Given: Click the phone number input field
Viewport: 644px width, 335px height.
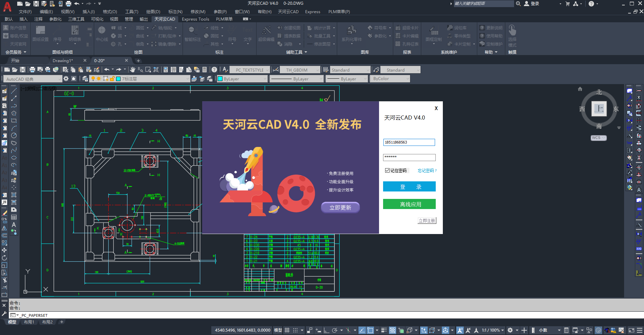Looking at the screenshot, I should pyautogui.click(x=409, y=142).
